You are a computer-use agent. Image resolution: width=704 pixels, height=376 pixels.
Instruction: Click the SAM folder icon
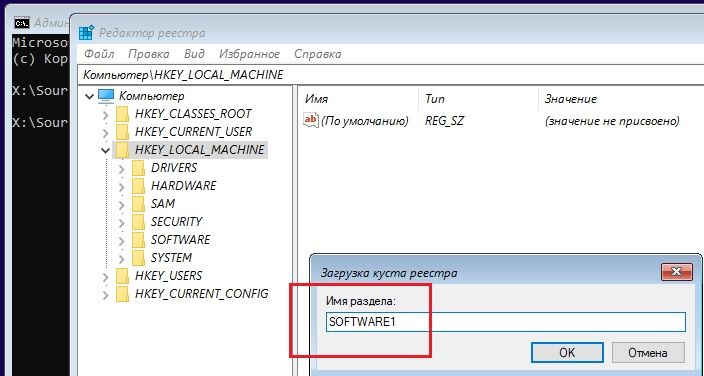[x=139, y=204]
